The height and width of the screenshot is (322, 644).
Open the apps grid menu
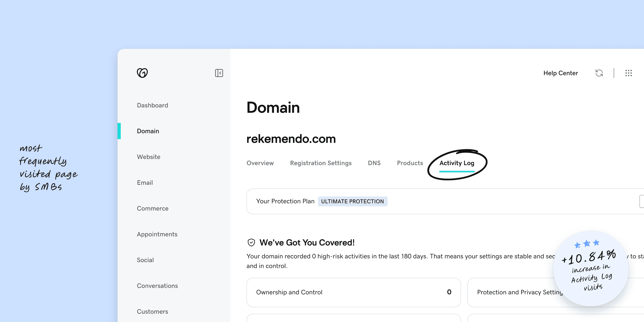tap(628, 73)
